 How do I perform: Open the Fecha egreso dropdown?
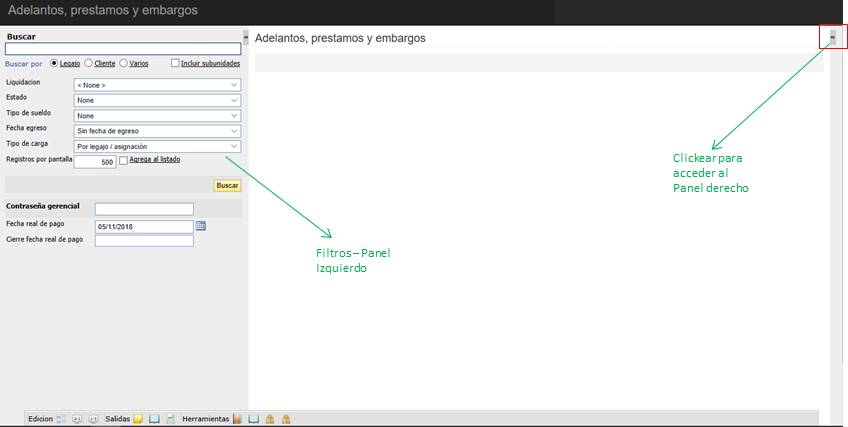coord(157,131)
